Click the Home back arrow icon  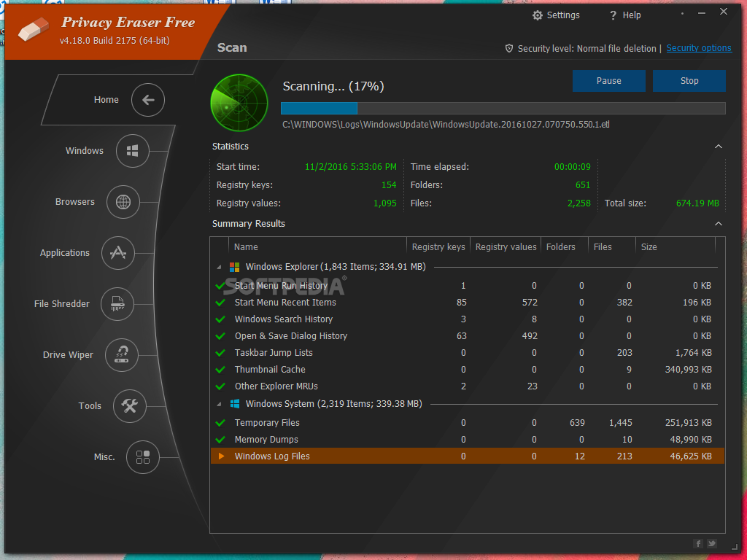coord(148,100)
